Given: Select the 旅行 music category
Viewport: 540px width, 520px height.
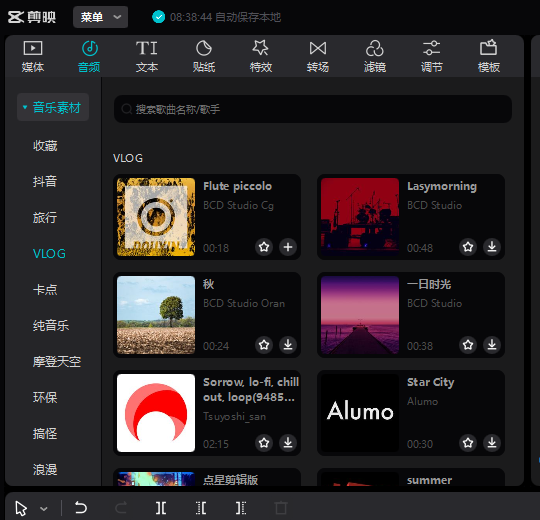Looking at the screenshot, I should click(45, 218).
